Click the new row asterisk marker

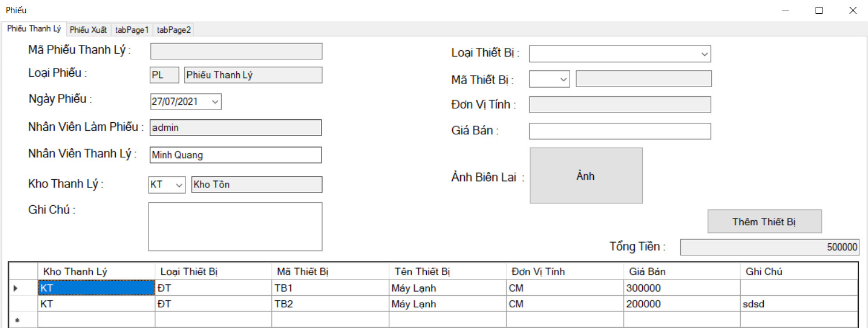click(16, 321)
